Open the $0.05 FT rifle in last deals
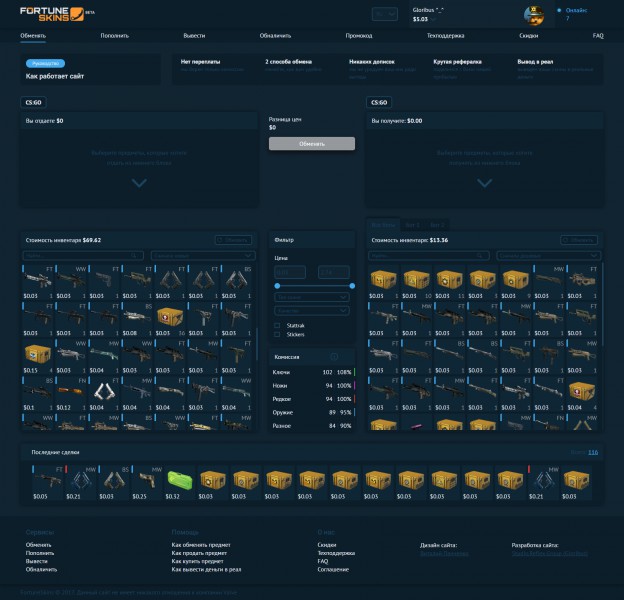This screenshot has width=624, height=600. pos(48,483)
